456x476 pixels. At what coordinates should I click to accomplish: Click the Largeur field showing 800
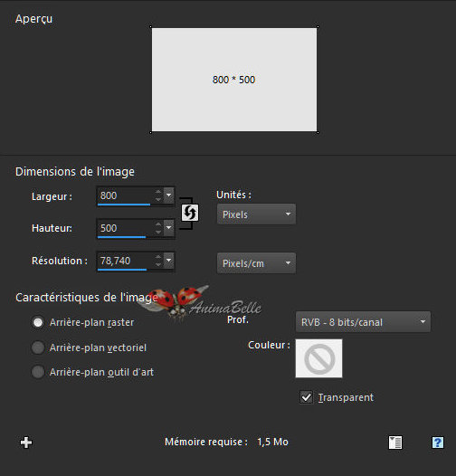pyautogui.click(x=125, y=195)
